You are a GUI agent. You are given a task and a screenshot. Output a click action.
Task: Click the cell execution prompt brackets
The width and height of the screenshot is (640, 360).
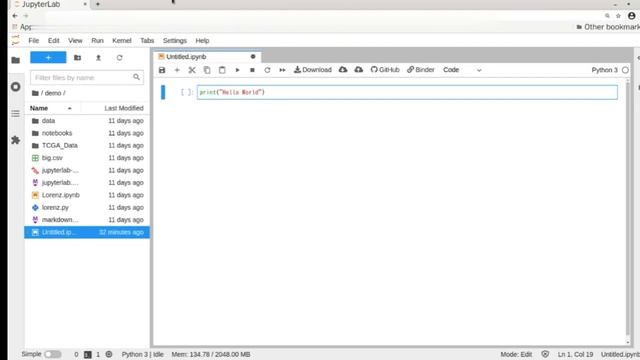tap(187, 92)
